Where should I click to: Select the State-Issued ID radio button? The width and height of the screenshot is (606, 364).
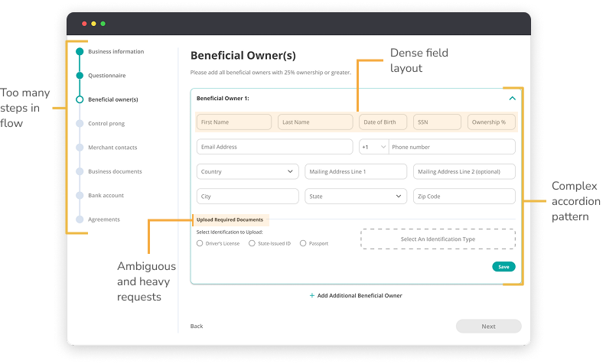252,243
